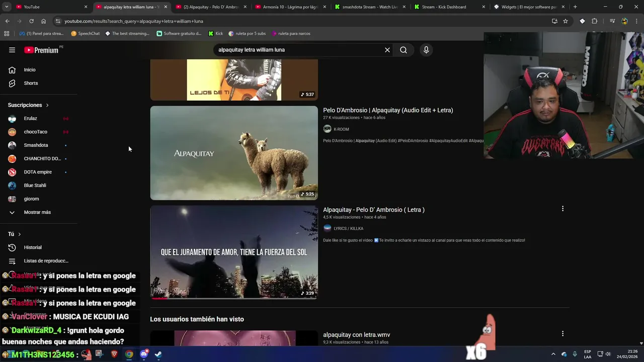The image size is (644, 362).
Task: Switch to the Widgets | El mejor software tab
Action: (528, 7)
